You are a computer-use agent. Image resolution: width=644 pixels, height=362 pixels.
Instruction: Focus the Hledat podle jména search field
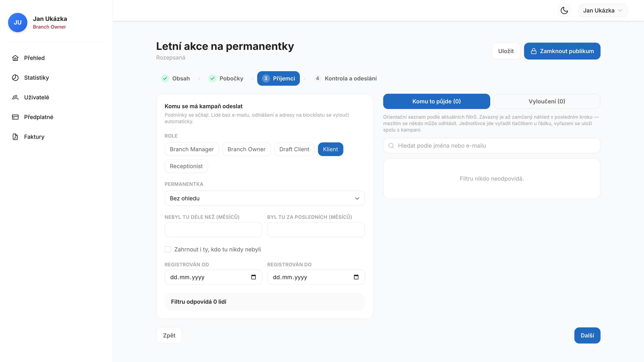(x=491, y=146)
